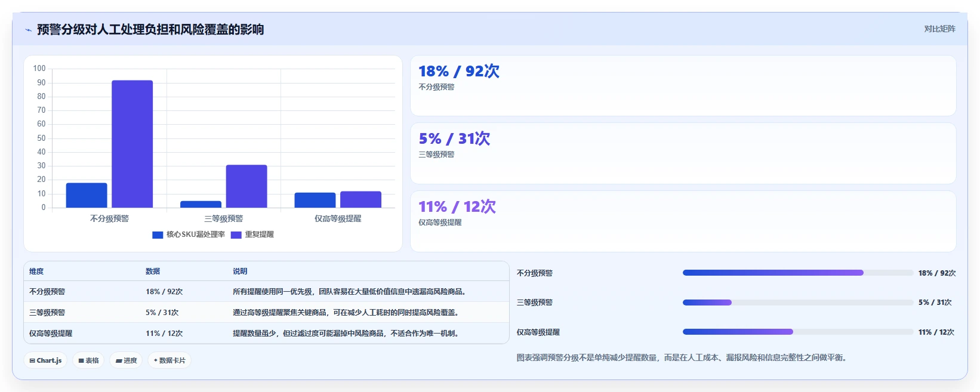Click 不分级预警 cell in table
980x392 pixels.
pos(47,292)
